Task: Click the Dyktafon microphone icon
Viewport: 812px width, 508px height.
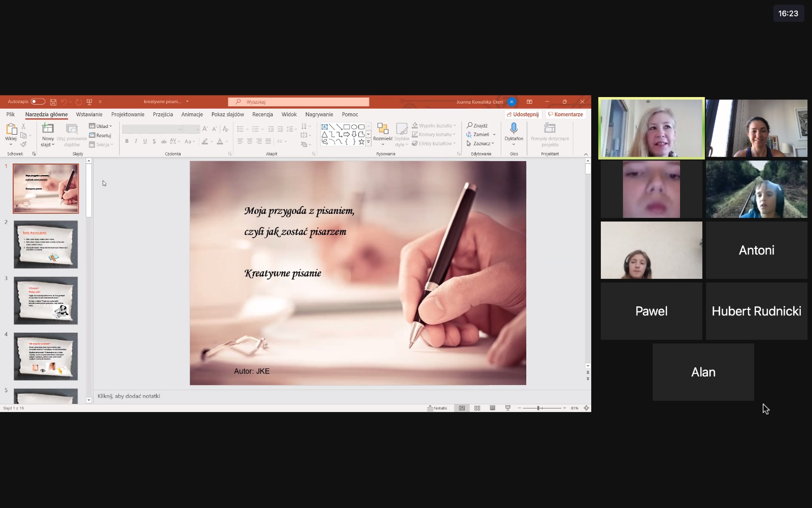Action: 514,129
